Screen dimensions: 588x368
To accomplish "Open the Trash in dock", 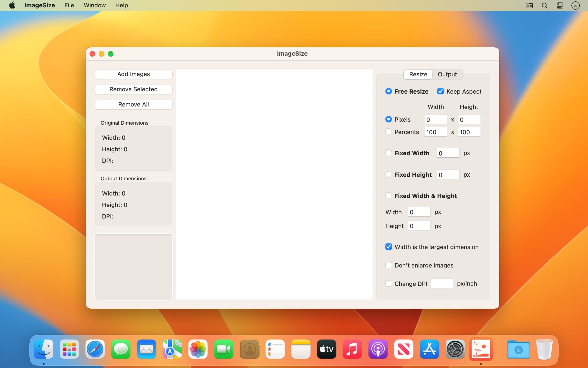I will [x=544, y=349].
